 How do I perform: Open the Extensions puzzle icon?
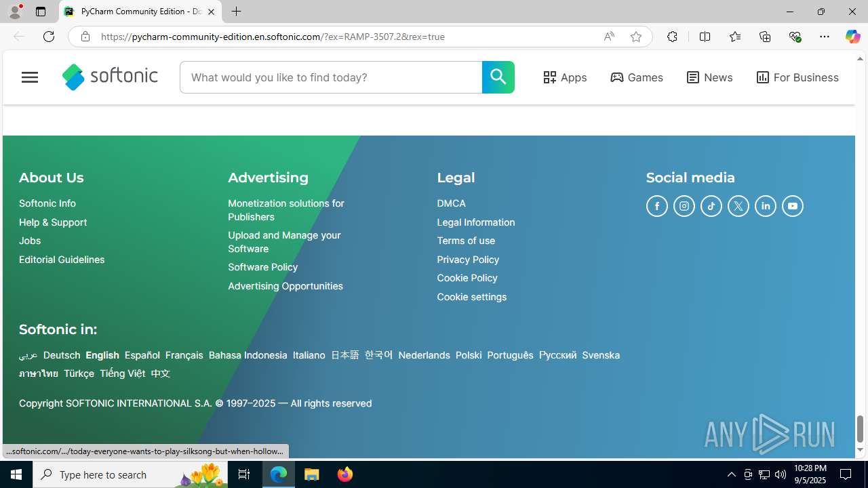point(672,37)
